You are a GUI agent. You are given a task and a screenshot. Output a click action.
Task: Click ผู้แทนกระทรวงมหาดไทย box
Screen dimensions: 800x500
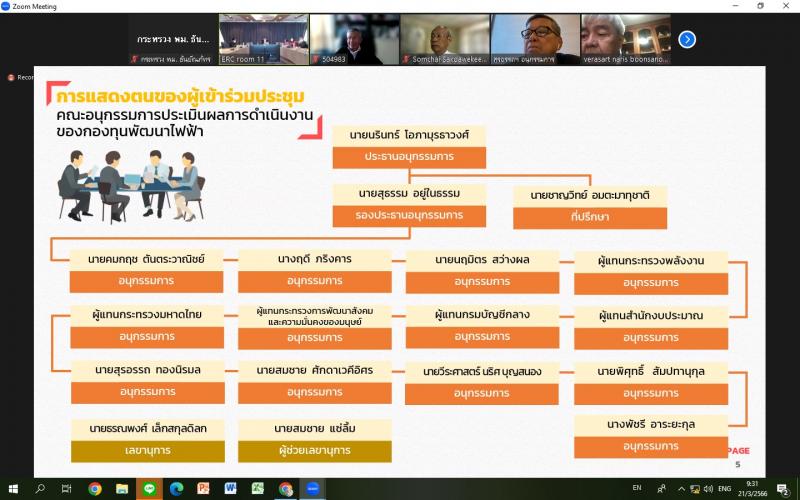point(147,315)
